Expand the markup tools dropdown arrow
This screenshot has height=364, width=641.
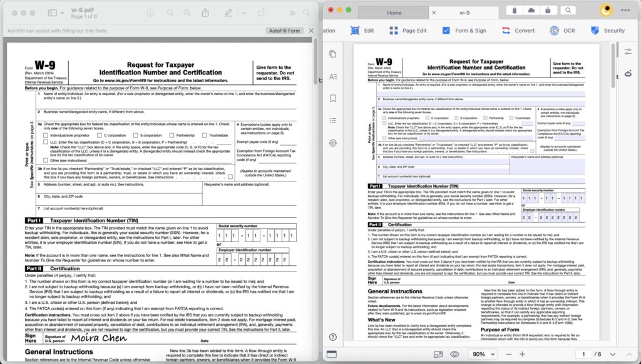pos(244,13)
